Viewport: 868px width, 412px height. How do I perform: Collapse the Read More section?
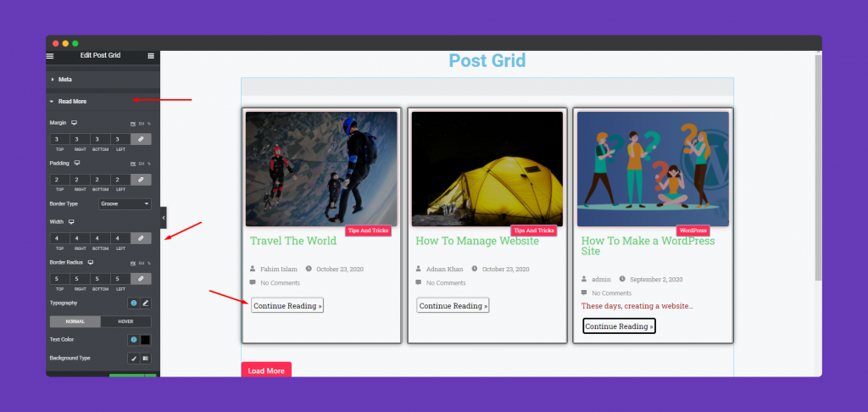point(103,102)
